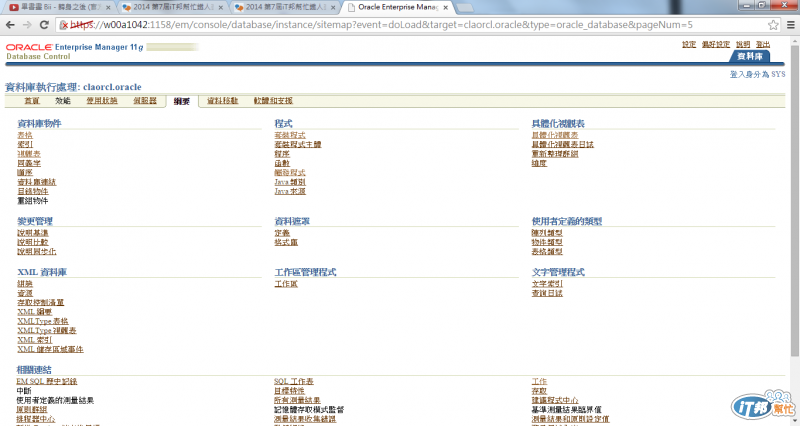Open the 資料庫連結 database links link

[x=37, y=182]
